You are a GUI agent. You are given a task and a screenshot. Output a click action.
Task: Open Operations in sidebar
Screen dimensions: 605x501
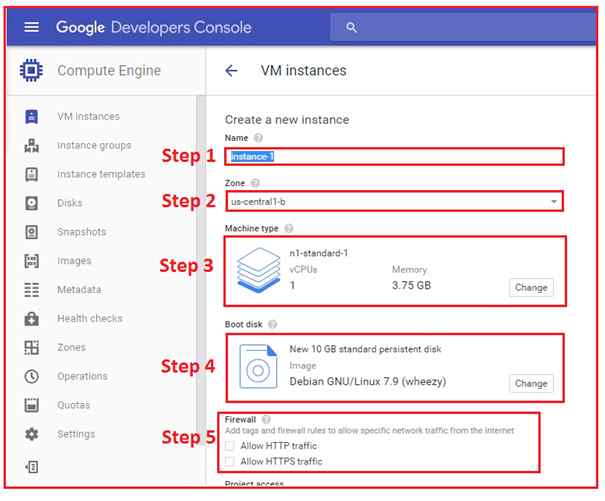click(x=82, y=376)
